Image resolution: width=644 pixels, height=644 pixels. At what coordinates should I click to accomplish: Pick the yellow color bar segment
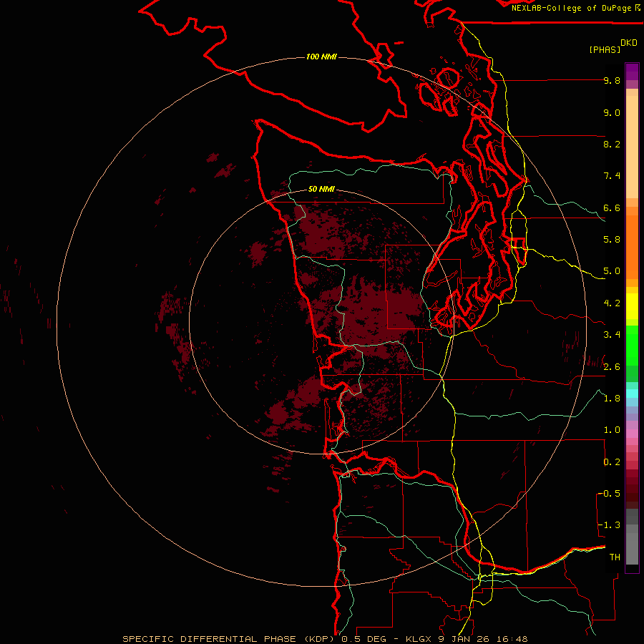[632, 306]
